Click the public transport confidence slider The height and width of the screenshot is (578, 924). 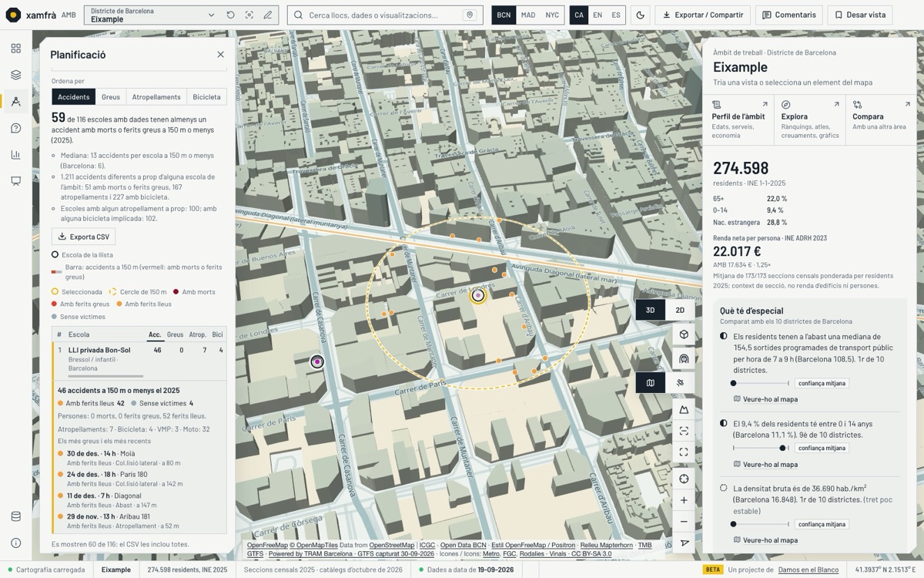[x=761, y=383]
